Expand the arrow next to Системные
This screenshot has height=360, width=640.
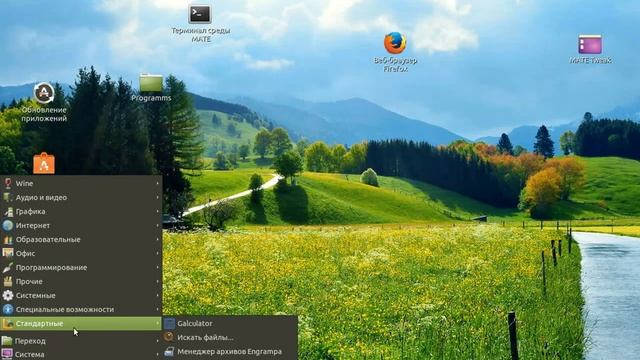158,296
